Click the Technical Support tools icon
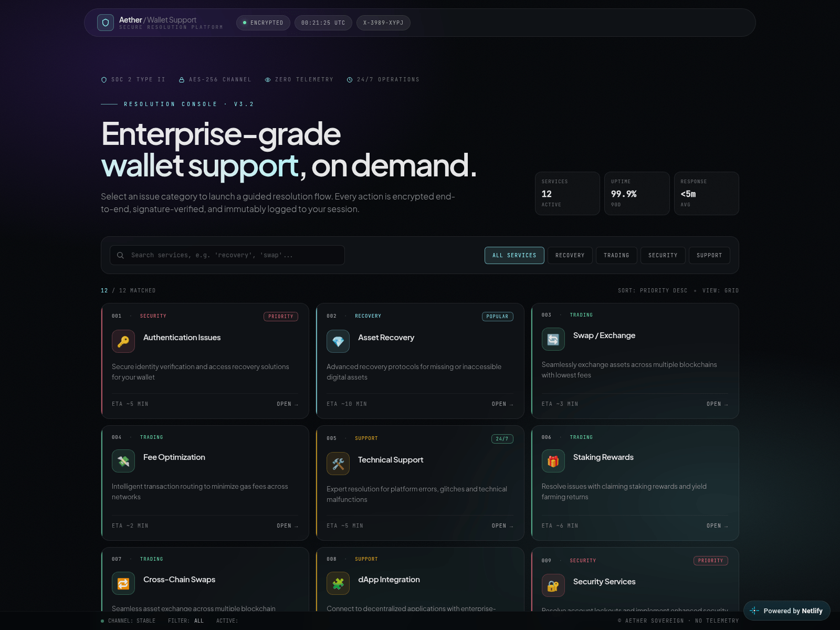The image size is (840, 630). (338, 464)
